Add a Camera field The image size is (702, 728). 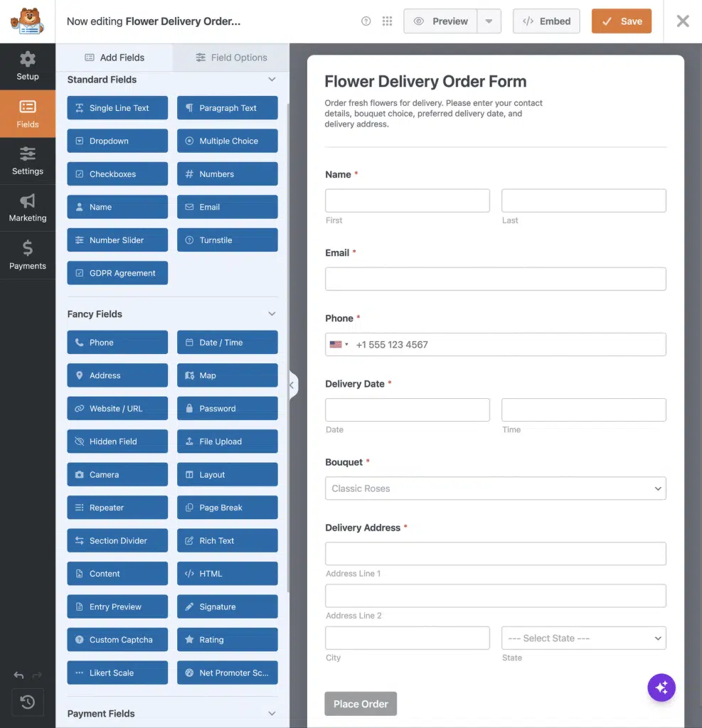click(x=117, y=474)
